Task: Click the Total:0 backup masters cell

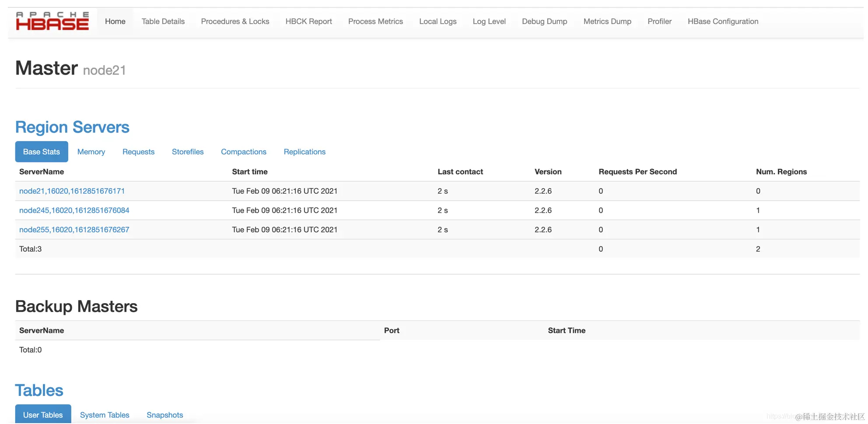Action: [x=31, y=350]
